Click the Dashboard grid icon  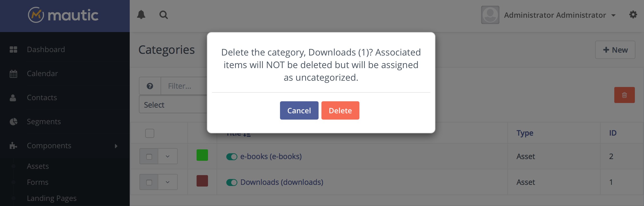[13, 49]
